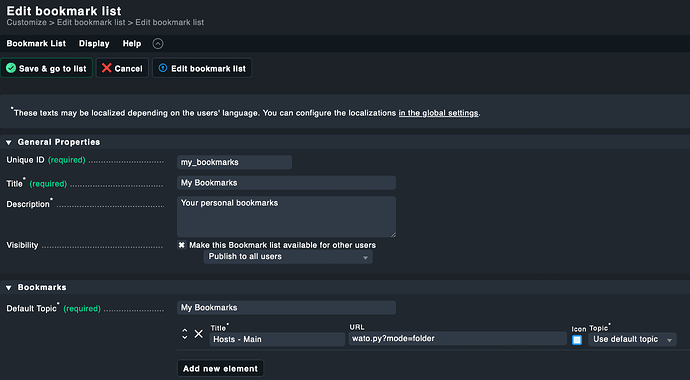Image resolution: width=690 pixels, height=380 pixels.
Task: Click the Default Topic input field
Action: [x=286, y=308]
